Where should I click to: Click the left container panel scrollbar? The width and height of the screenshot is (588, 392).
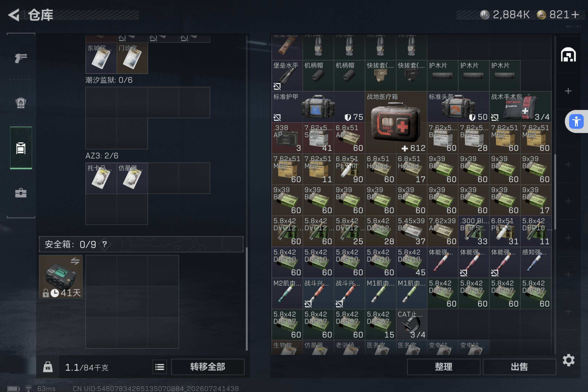(247, 299)
